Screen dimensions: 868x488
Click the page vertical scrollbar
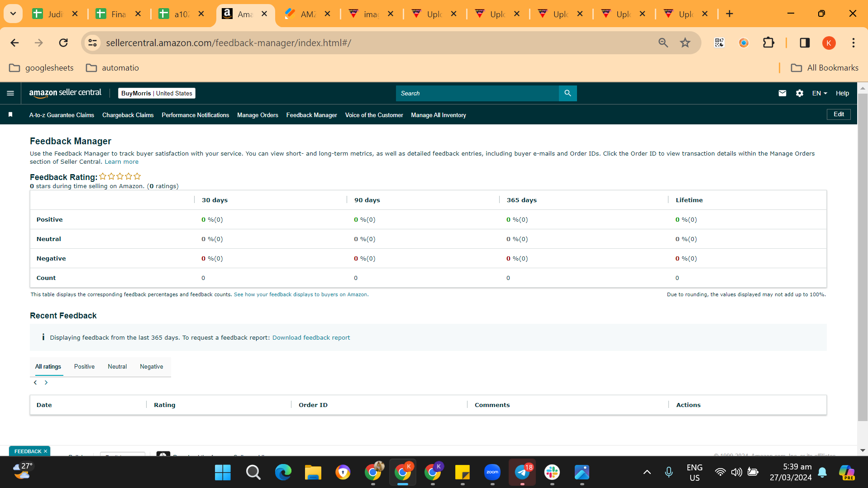pos(863,258)
